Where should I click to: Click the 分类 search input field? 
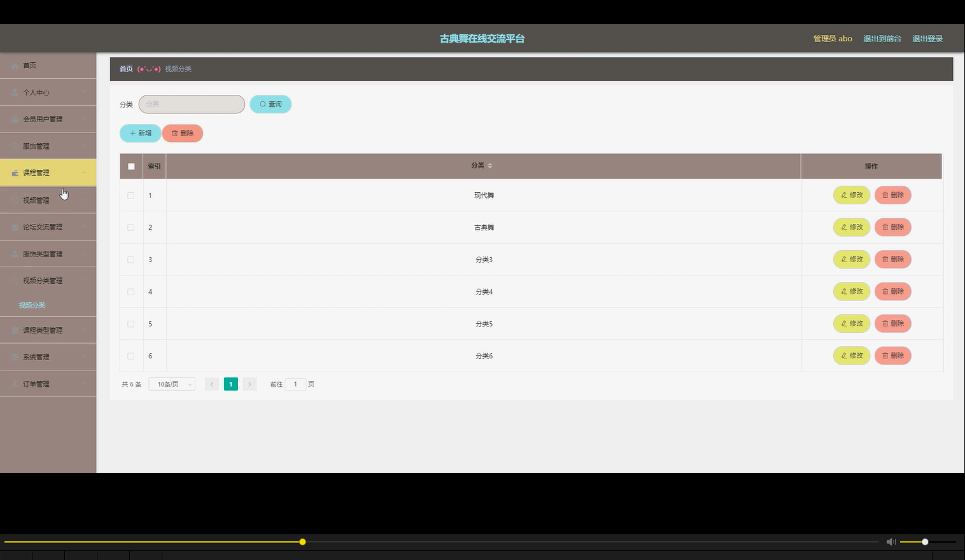(x=192, y=104)
